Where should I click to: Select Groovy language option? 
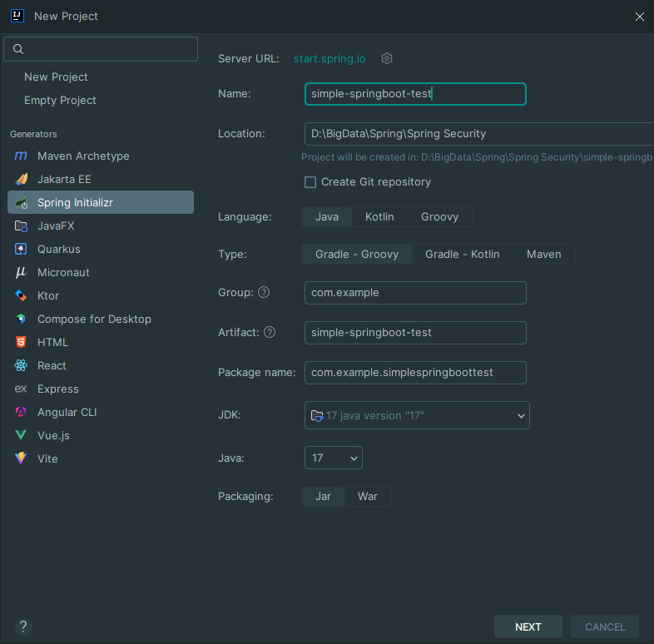tap(439, 217)
